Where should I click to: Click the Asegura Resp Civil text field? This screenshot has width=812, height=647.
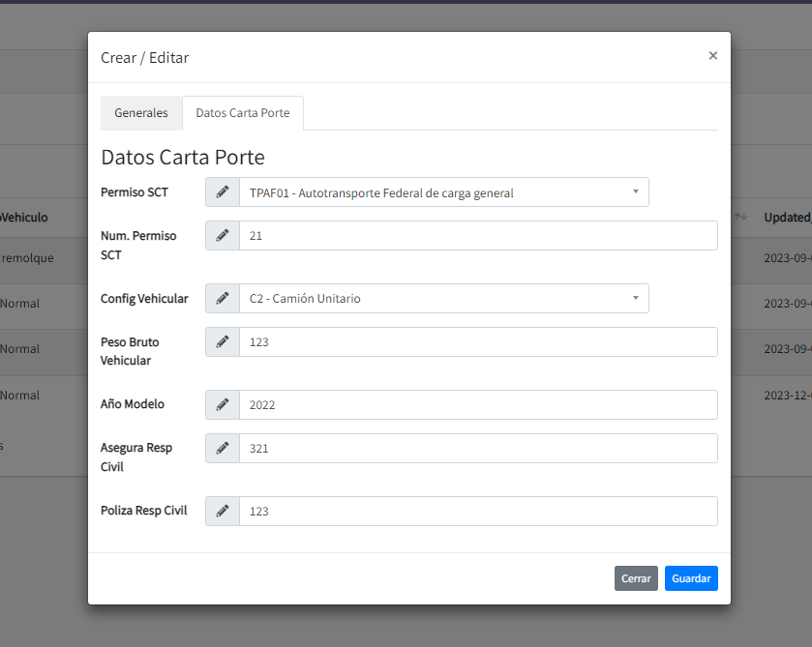[478, 449]
